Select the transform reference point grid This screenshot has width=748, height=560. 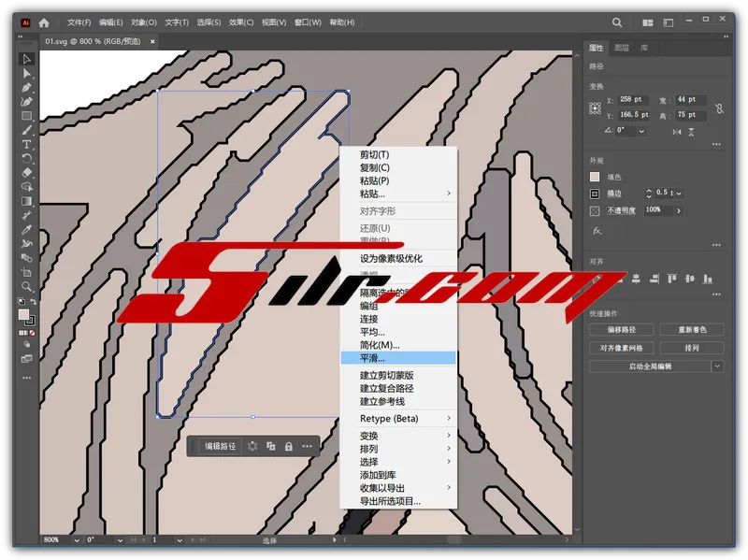[x=595, y=108]
